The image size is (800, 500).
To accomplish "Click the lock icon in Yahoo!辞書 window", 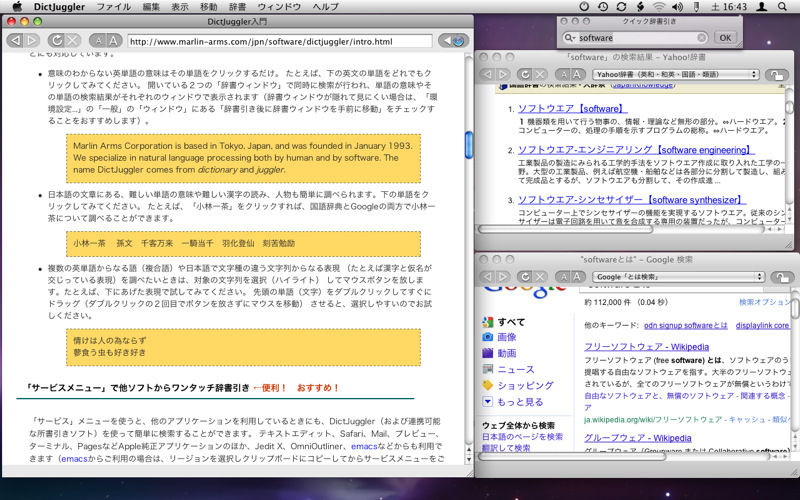I will click(777, 75).
